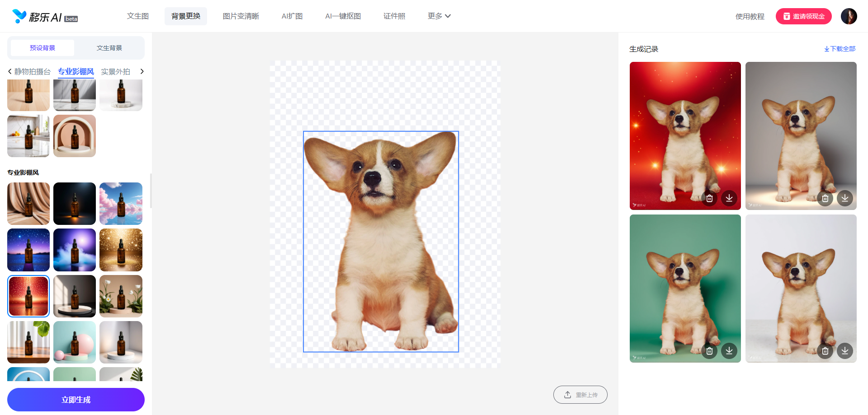Switch to 预设背景 mode
The image size is (868, 415).
point(42,48)
